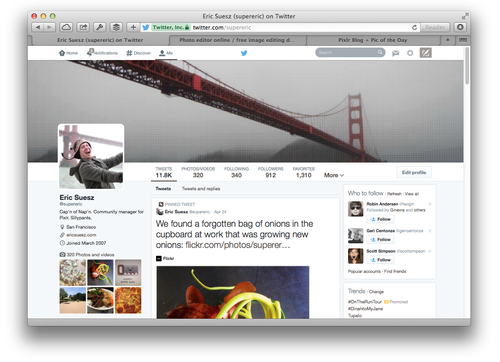Viewport: 500px width, 362px height.
Task: Open the FOLLOWING 340 count
Action: coord(236,172)
